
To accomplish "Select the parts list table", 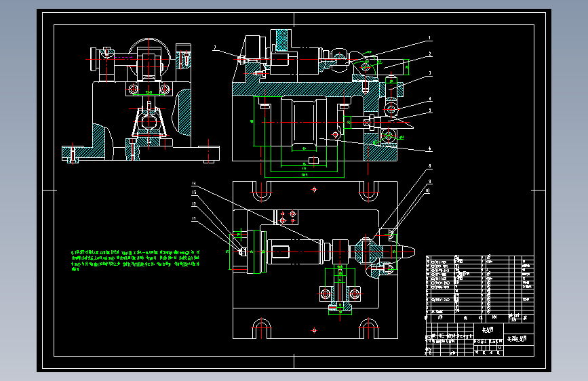I will coord(479,289).
